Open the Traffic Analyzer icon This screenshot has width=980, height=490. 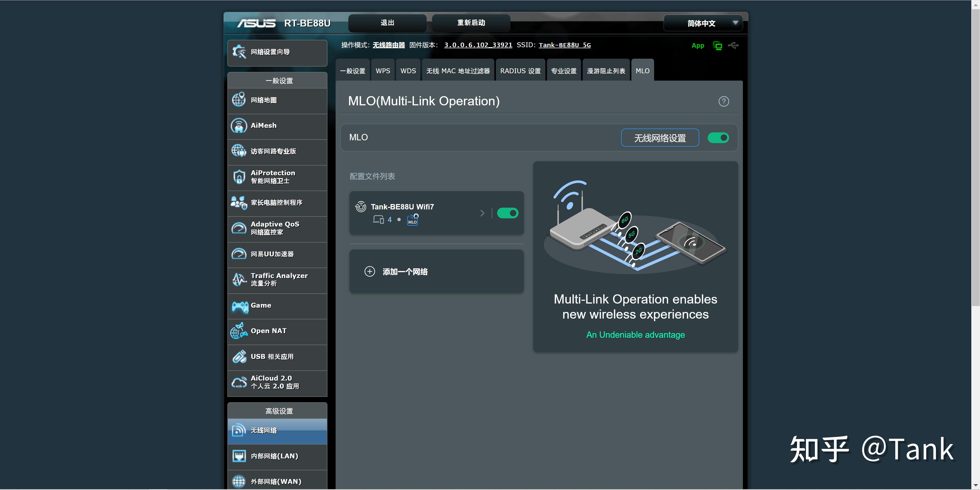coord(239,280)
